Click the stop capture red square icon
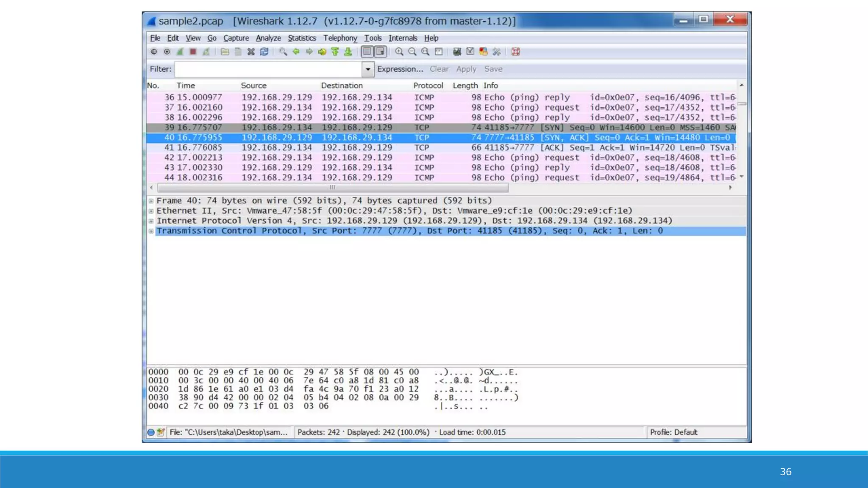 click(x=193, y=52)
